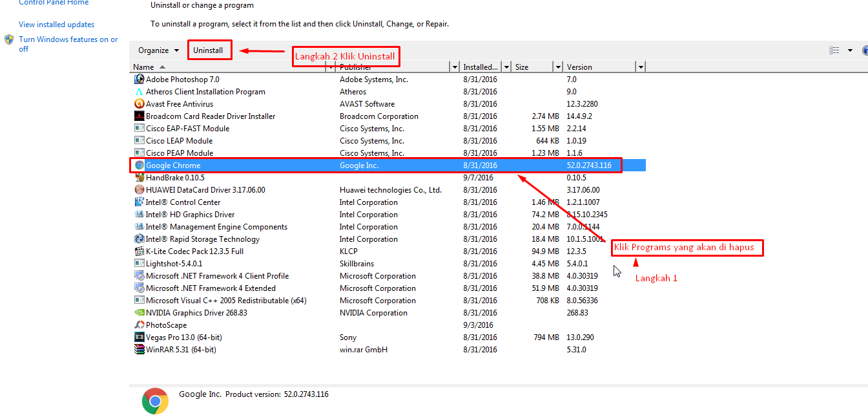Click the Intel HD Graphics Driver icon
The width and height of the screenshot is (868, 417).
pos(139,215)
